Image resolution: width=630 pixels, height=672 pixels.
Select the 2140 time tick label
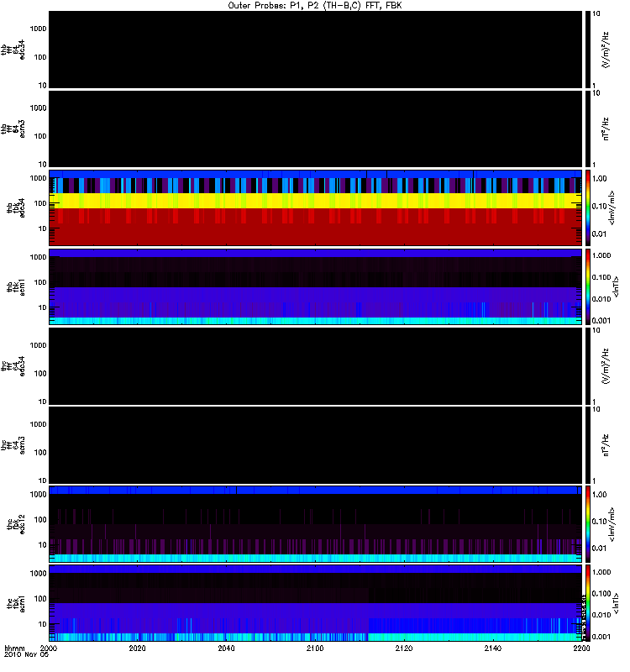pyautogui.click(x=493, y=648)
